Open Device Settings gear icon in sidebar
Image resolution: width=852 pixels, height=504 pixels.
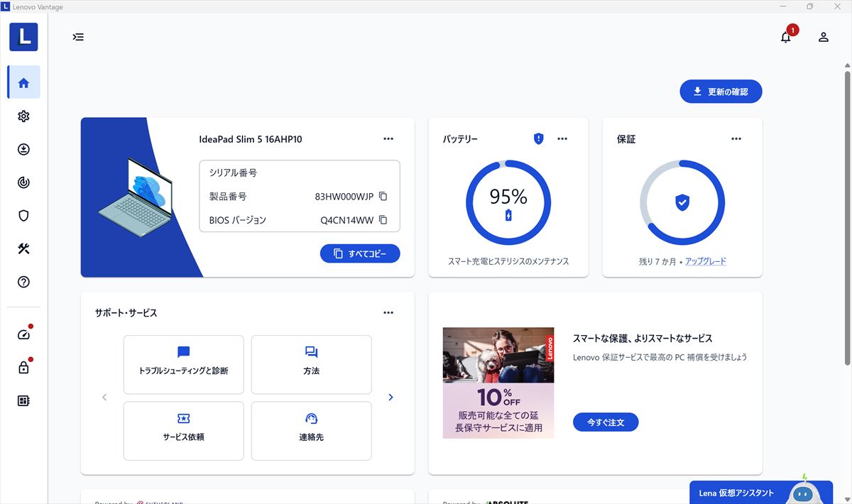pos(23,116)
